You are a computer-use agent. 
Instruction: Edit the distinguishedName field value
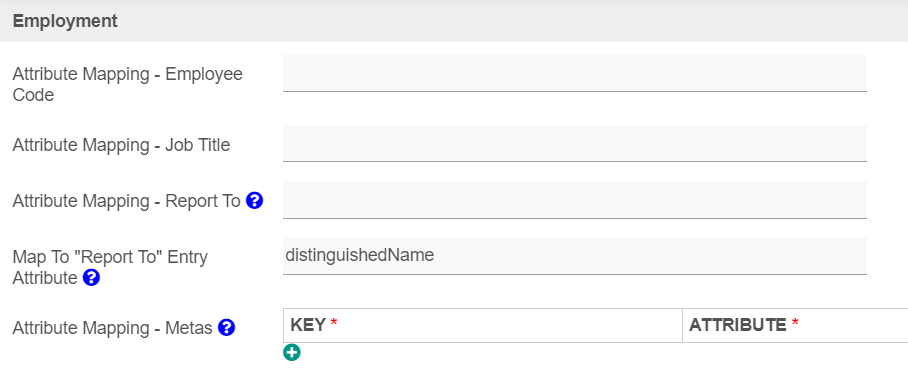[574, 256]
